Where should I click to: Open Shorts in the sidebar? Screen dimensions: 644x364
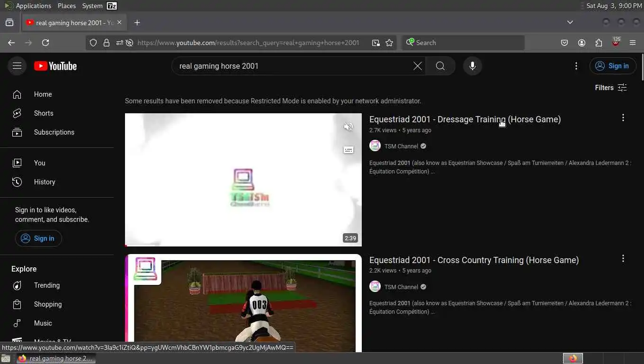(57, 113)
